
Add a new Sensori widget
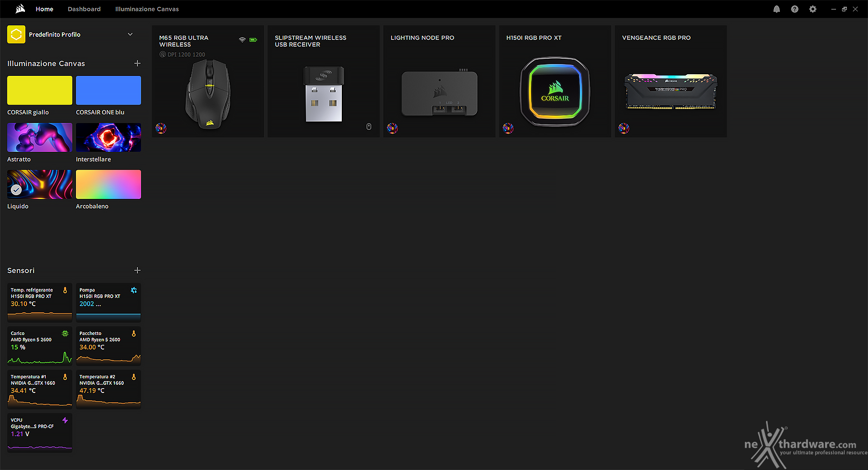pos(137,270)
